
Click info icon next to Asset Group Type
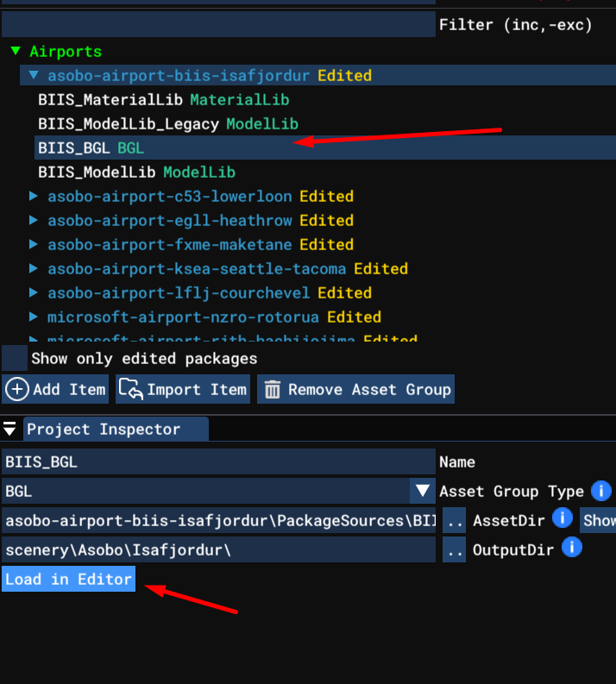(x=600, y=491)
